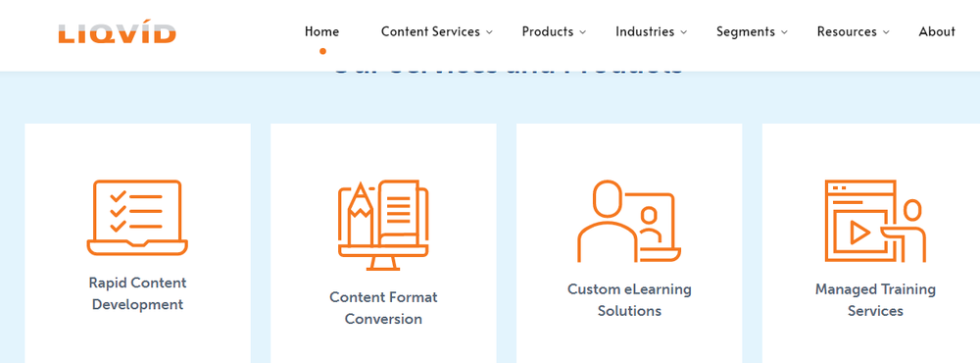The image size is (980, 363).
Task: Click the laptop checklist icon
Action: (x=137, y=217)
